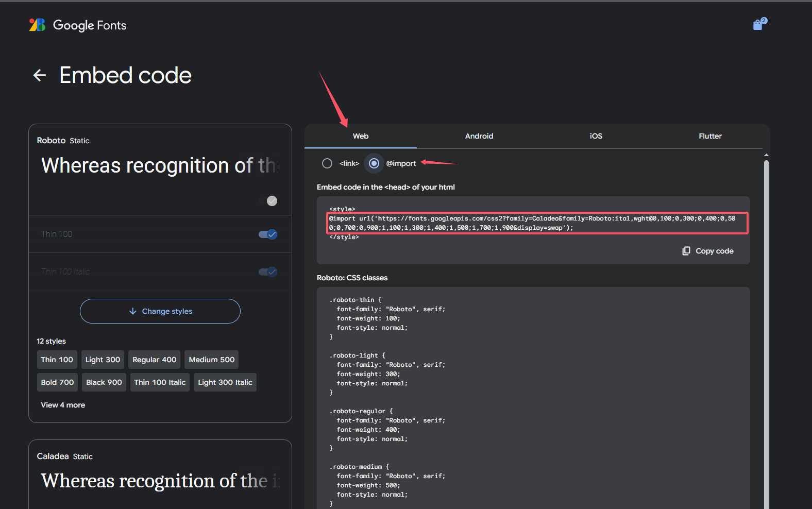Click the opening <style> tag line
812x509 pixels.
tap(342, 209)
